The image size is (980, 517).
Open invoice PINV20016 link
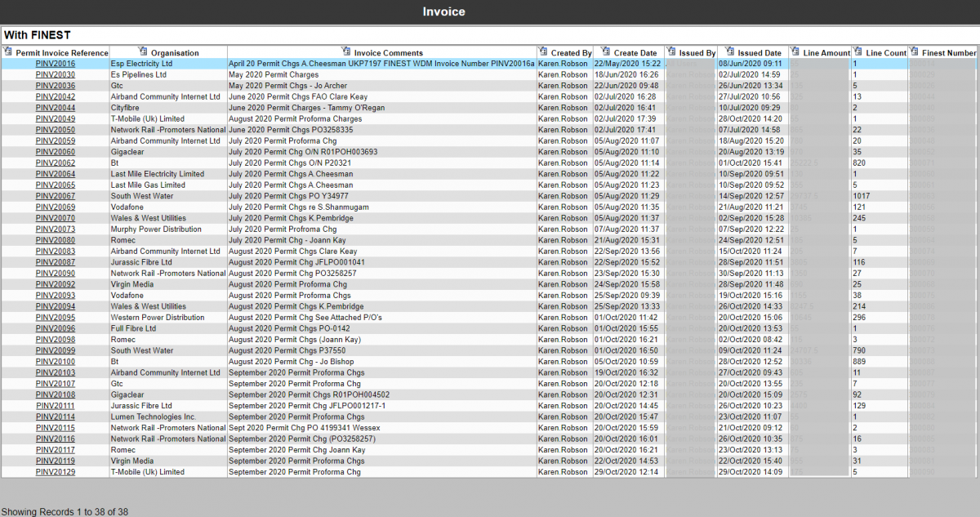pyautogui.click(x=56, y=64)
